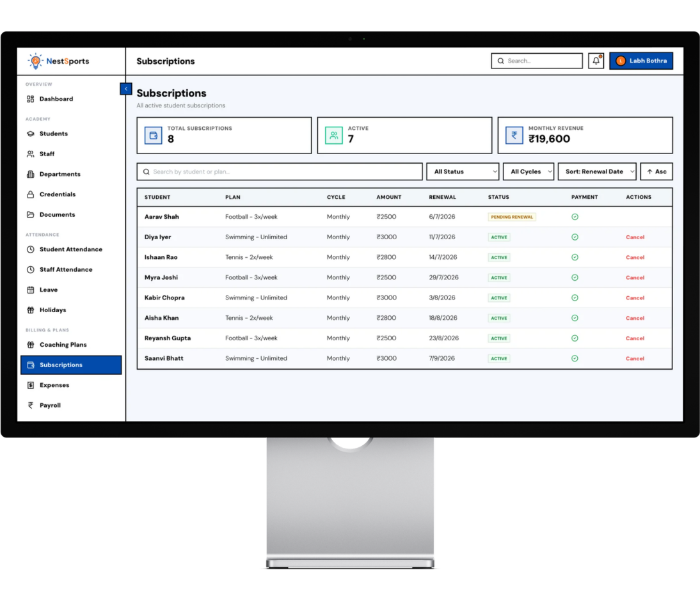Click the ₹19,600 monthly revenue value
Image resolution: width=700 pixels, height=600 pixels.
coord(549,139)
